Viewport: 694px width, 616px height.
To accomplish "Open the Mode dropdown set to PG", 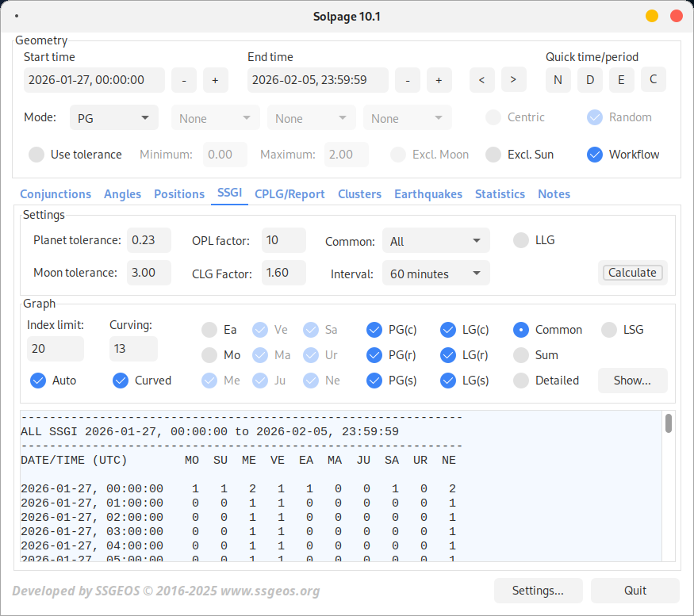I will [x=113, y=117].
